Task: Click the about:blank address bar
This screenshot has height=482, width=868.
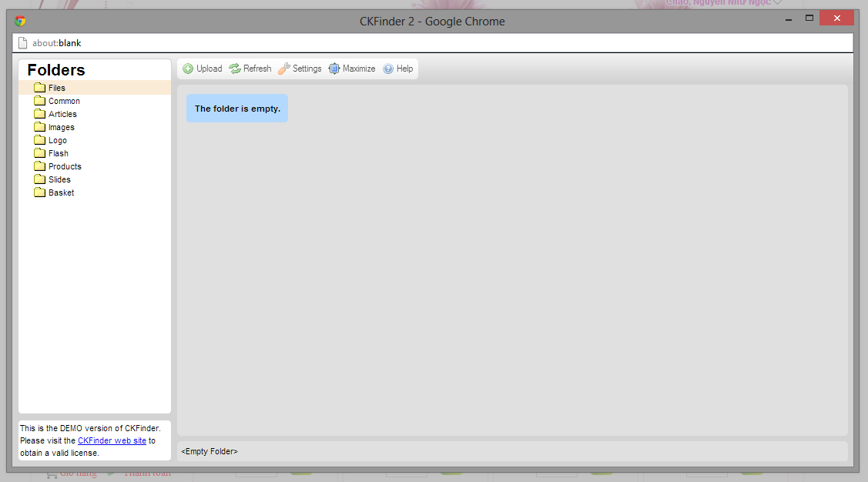Action: pos(433,42)
